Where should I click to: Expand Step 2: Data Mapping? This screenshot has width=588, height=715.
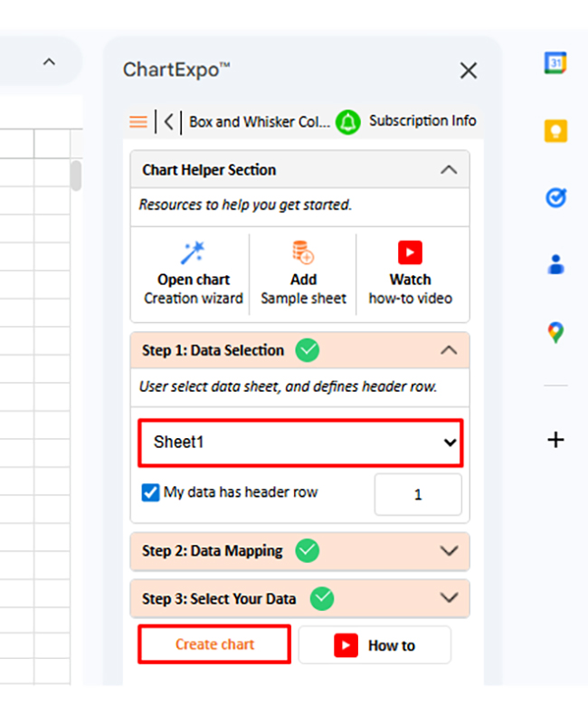(448, 550)
